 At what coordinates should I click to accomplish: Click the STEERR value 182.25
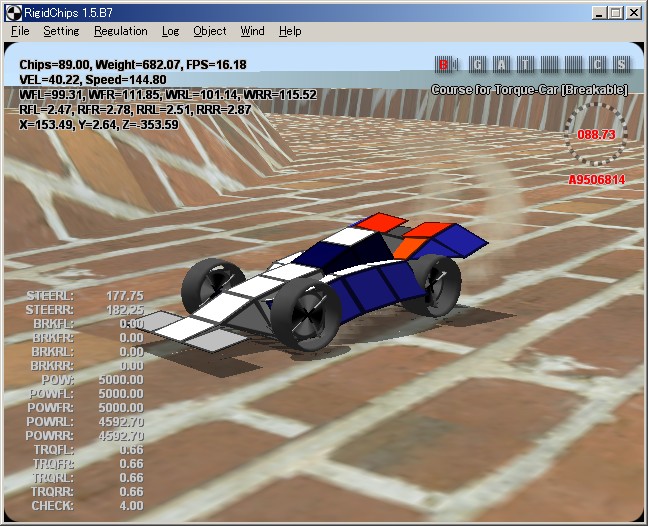(x=125, y=310)
